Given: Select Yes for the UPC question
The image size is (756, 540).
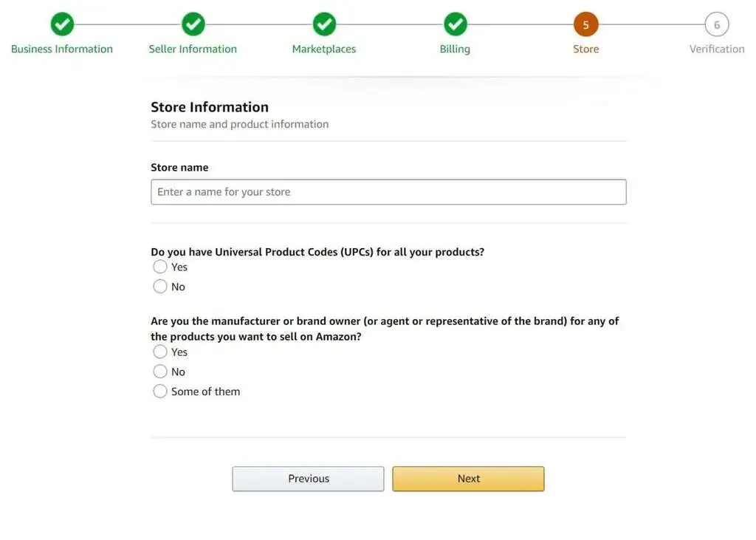Looking at the screenshot, I should pos(160,267).
